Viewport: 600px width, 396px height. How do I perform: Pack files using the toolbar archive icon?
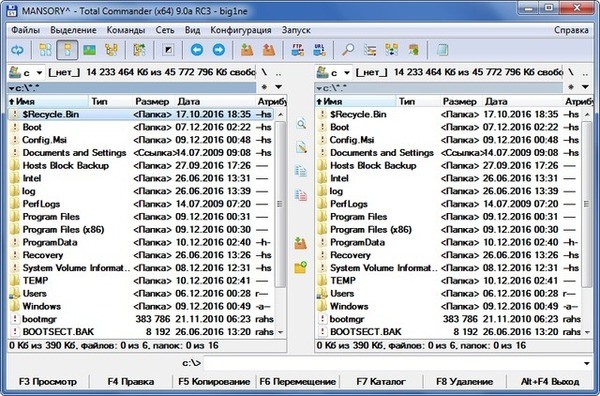point(247,50)
